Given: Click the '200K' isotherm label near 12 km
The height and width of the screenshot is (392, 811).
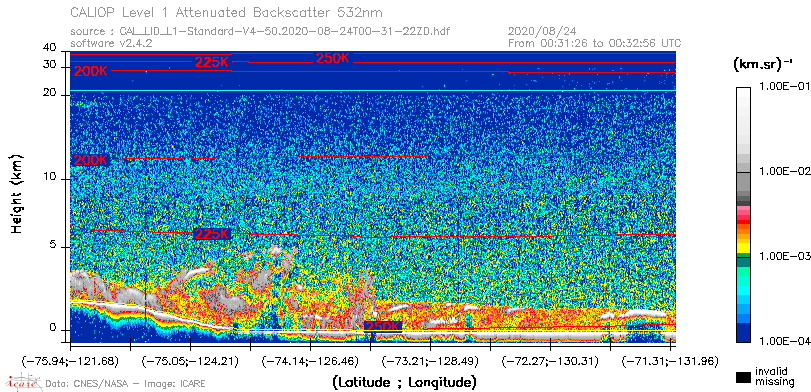Looking at the screenshot, I should click(91, 160).
